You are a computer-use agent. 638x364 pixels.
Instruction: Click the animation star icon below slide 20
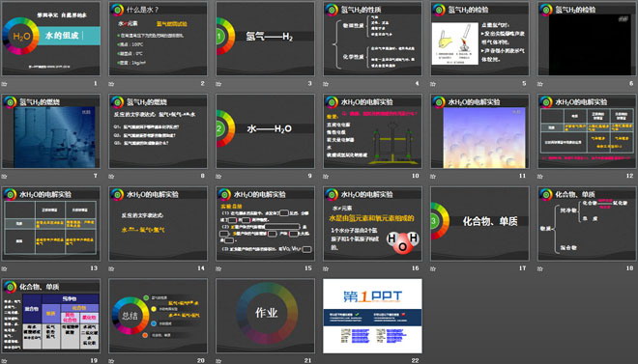click(x=111, y=361)
